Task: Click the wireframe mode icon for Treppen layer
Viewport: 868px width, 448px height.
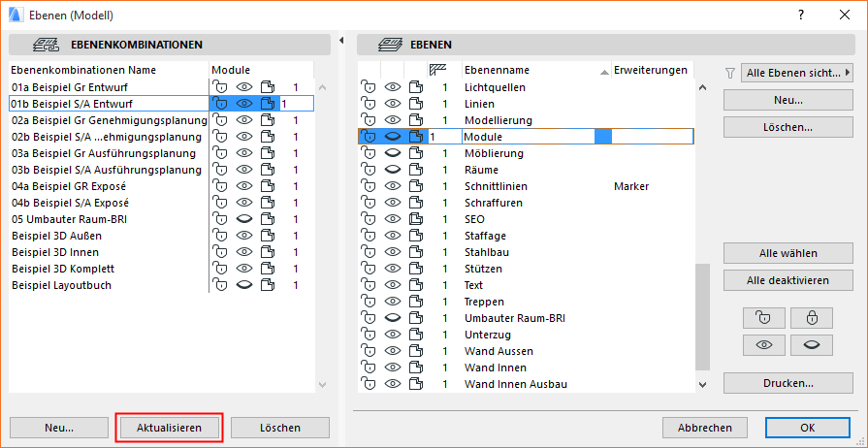Action: pyautogui.click(x=417, y=302)
